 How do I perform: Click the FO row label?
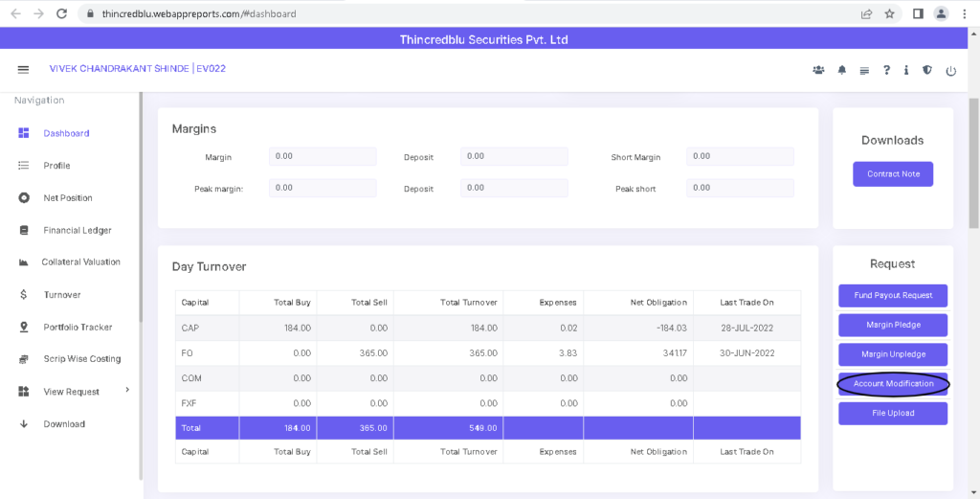(x=187, y=353)
